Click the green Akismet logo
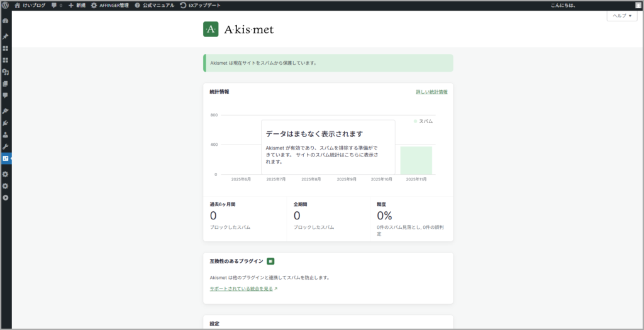Viewport: 644px width, 330px height. click(211, 29)
